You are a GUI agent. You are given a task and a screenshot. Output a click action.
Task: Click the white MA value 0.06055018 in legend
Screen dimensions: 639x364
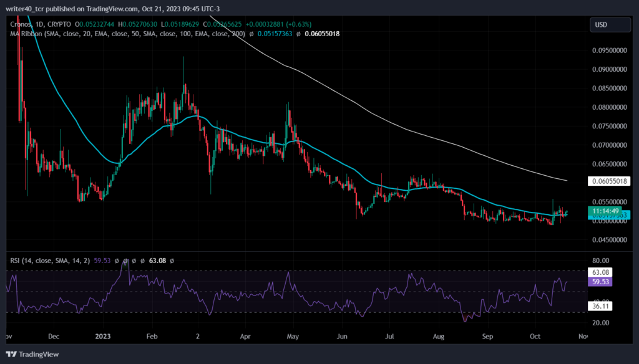322,34
